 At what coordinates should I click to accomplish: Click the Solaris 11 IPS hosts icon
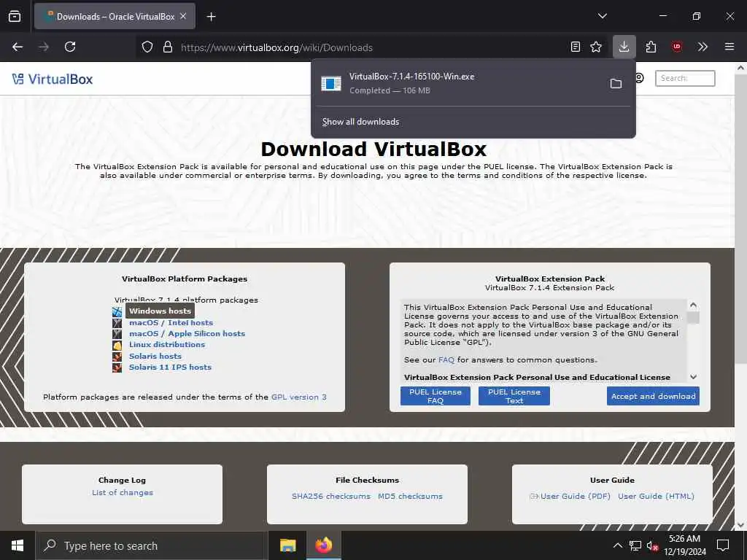point(117,367)
